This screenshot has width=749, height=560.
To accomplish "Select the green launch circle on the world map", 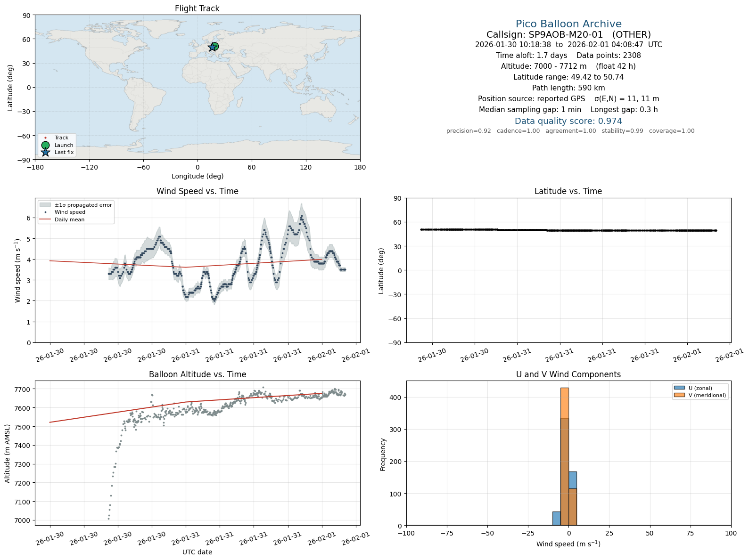I will pyautogui.click(x=214, y=46).
